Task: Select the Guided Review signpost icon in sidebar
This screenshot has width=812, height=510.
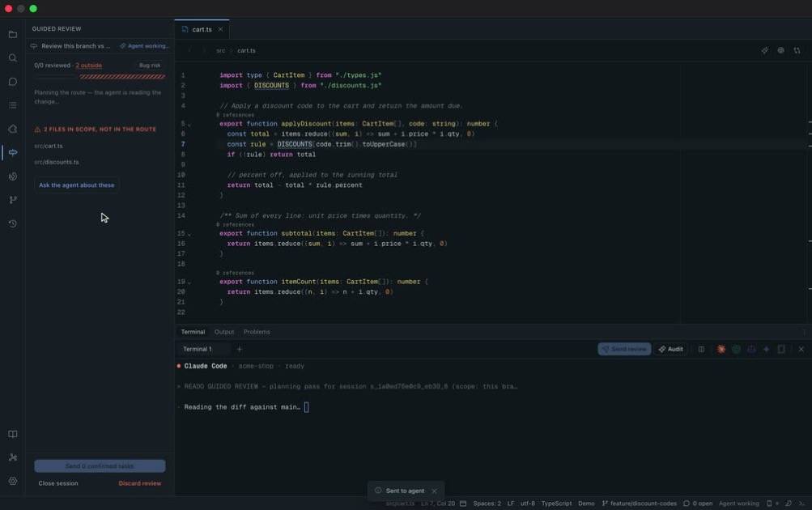Action: pyautogui.click(x=13, y=153)
